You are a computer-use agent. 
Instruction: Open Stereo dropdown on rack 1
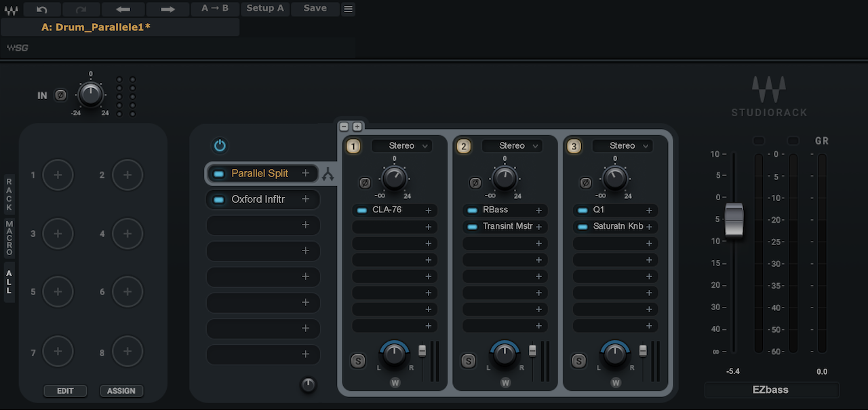coord(401,146)
